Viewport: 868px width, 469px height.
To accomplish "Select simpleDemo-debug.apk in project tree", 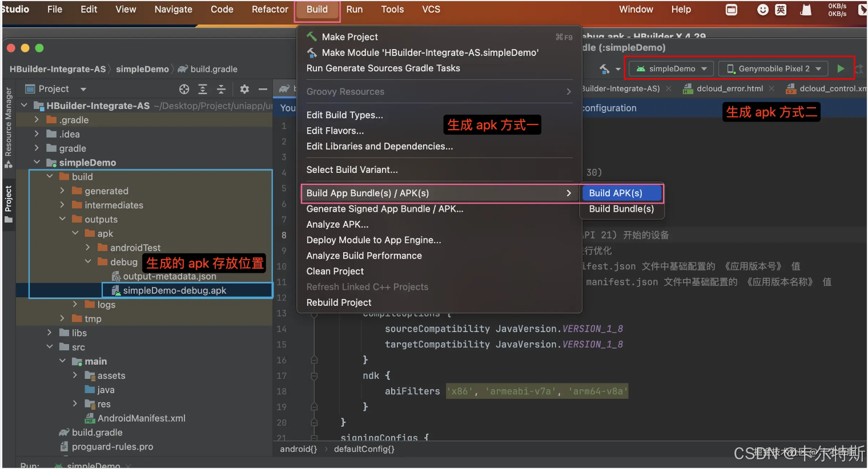I will point(174,290).
